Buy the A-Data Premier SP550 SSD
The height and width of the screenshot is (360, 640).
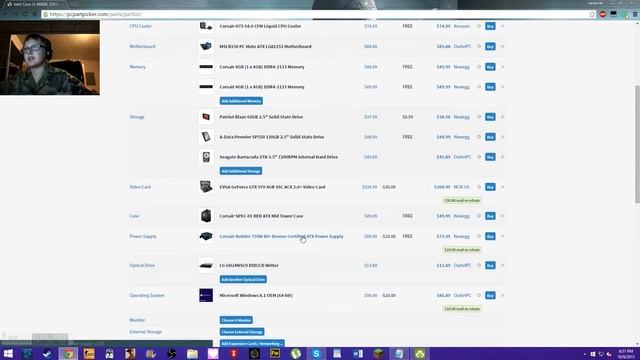click(490, 137)
